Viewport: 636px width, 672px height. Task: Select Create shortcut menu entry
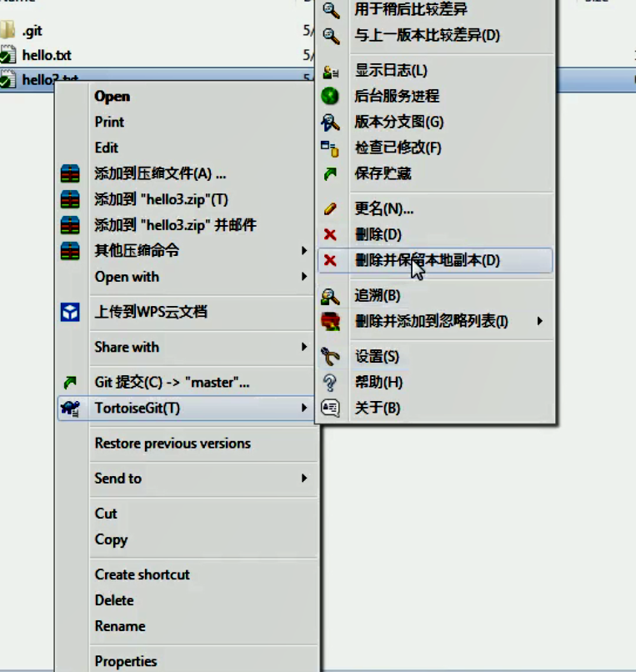coord(142,574)
